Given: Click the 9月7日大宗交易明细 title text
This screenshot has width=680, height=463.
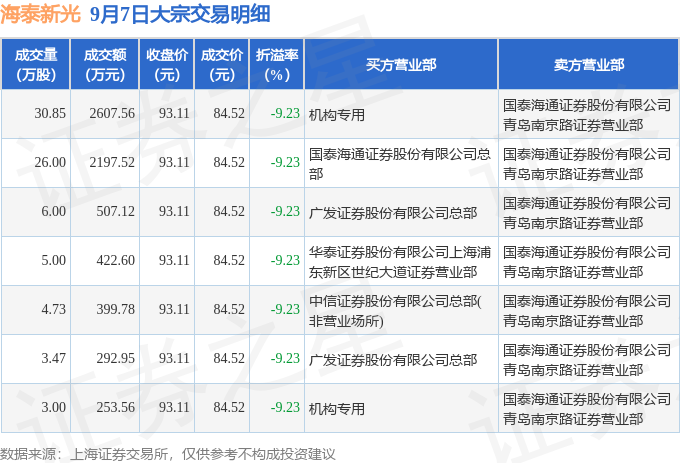Looking at the screenshot, I should [x=180, y=14].
